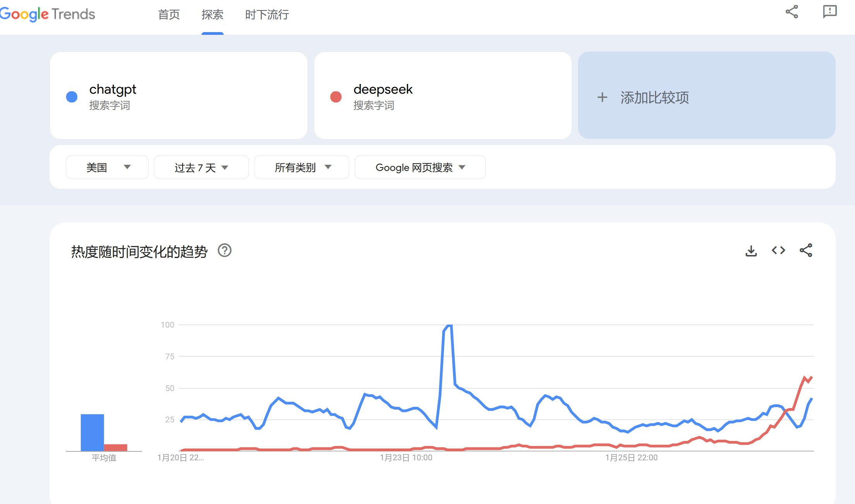This screenshot has width=855, height=504.
Task: Expand the 所有类别 category dropdown
Action: [x=302, y=167]
